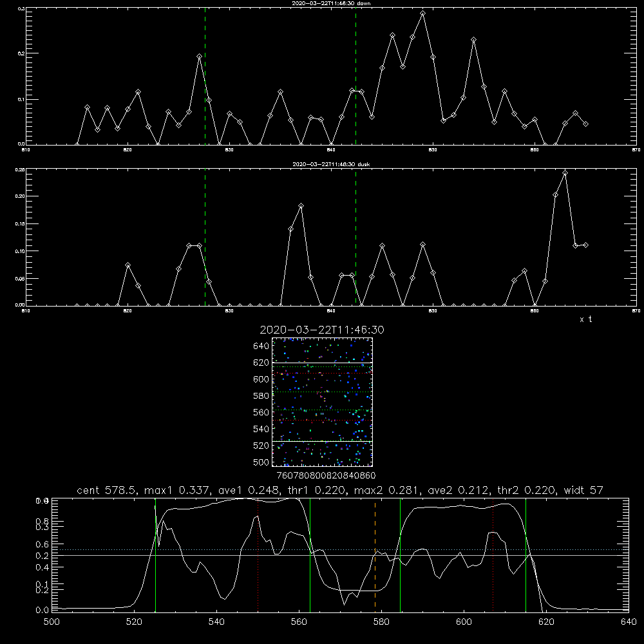Click the green vertical line near 585 in the bottom plot
Viewport: 644px width, 644px height.
tap(400, 555)
